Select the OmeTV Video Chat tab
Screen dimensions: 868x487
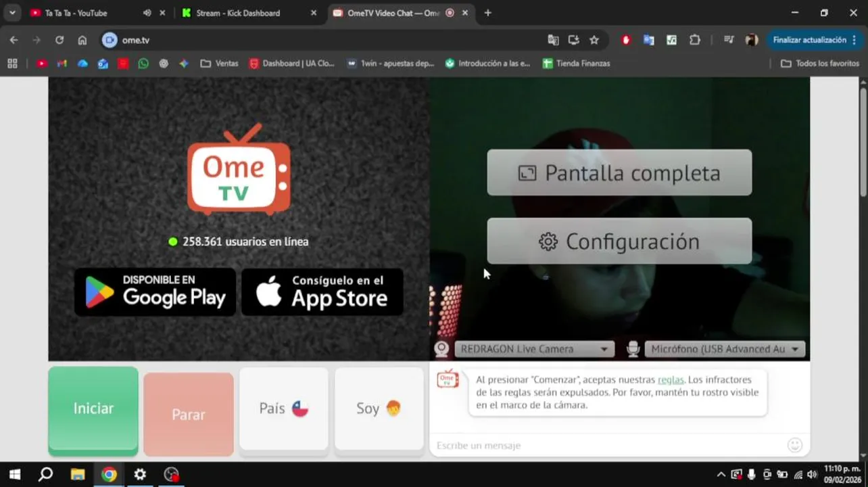pos(393,13)
